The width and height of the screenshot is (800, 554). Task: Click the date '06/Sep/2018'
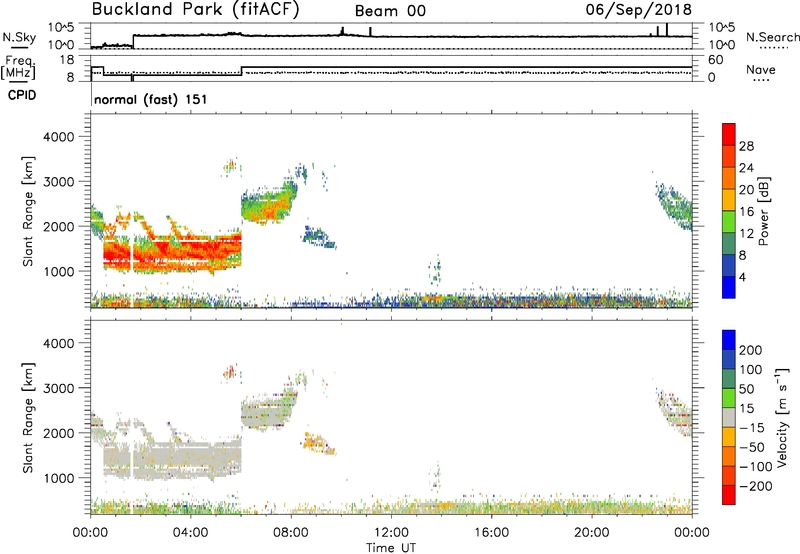tap(638, 9)
